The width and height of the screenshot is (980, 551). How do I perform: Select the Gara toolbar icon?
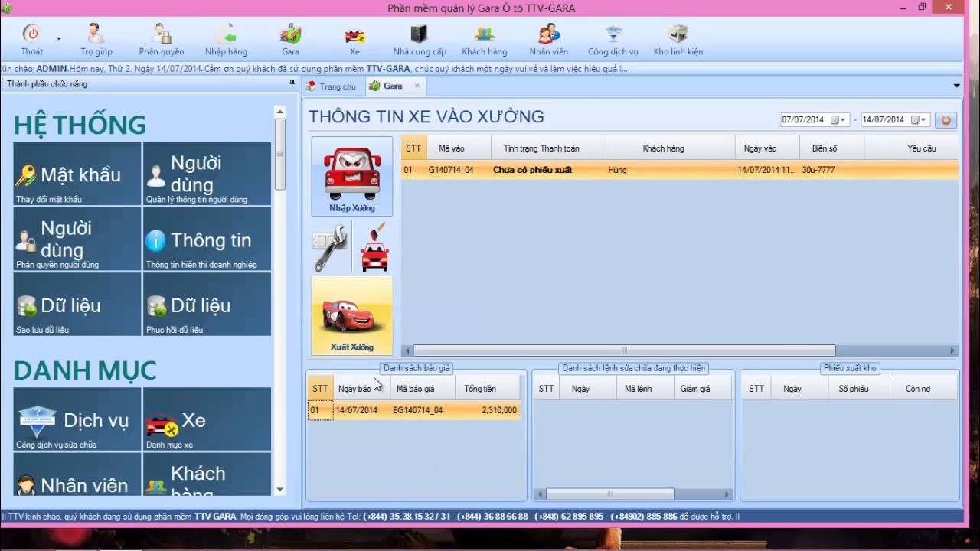[289, 38]
